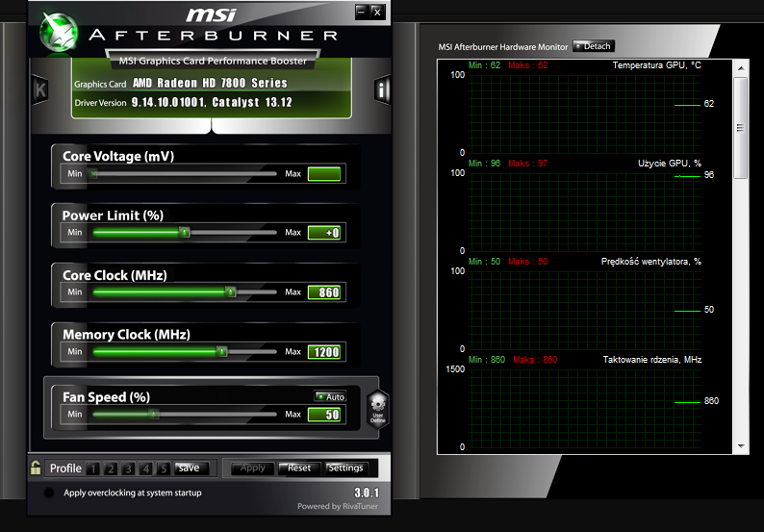This screenshot has width=764, height=532.
Task: Click the Core Clock slider handle
Action: click(x=231, y=291)
